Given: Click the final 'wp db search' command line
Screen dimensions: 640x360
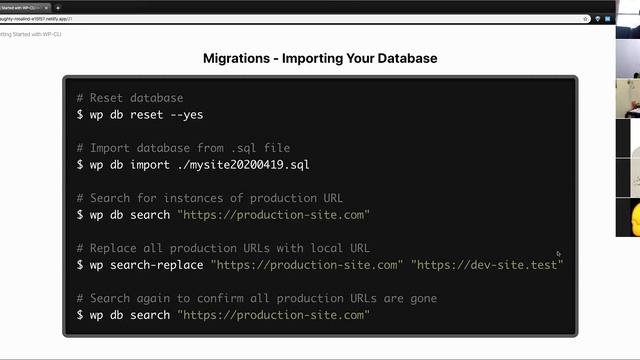Looking at the screenshot, I should point(223,315).
